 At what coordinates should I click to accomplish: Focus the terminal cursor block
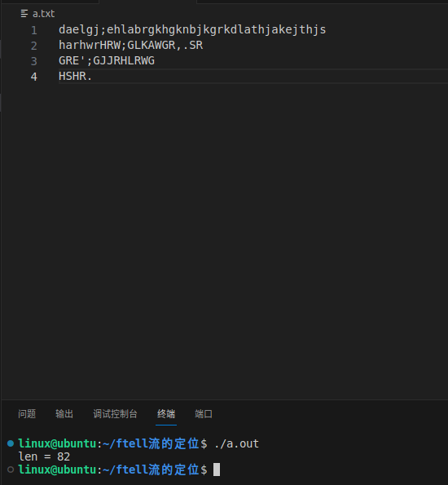tap(217, 470)
